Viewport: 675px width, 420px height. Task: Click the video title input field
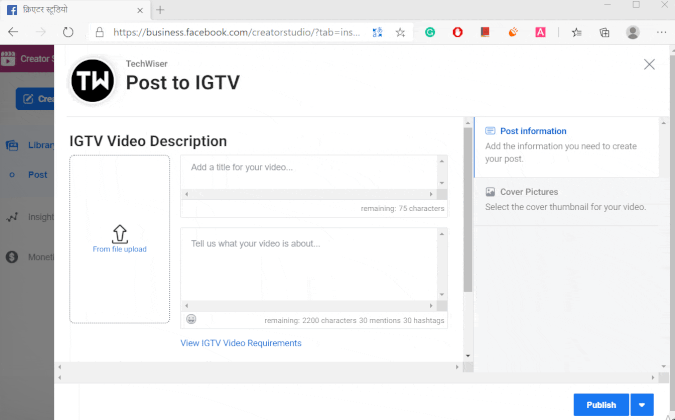tap(309, 172)
